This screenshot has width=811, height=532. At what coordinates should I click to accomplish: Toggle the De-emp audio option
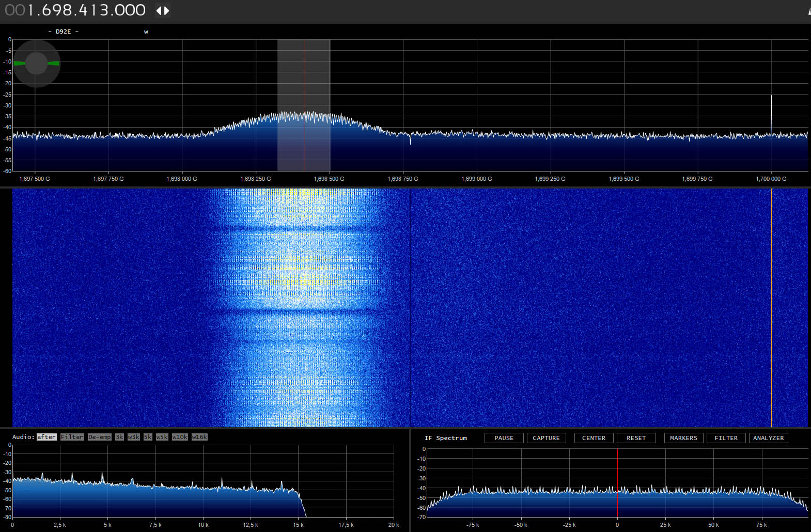pyautogui.click(x=99, y=437)
